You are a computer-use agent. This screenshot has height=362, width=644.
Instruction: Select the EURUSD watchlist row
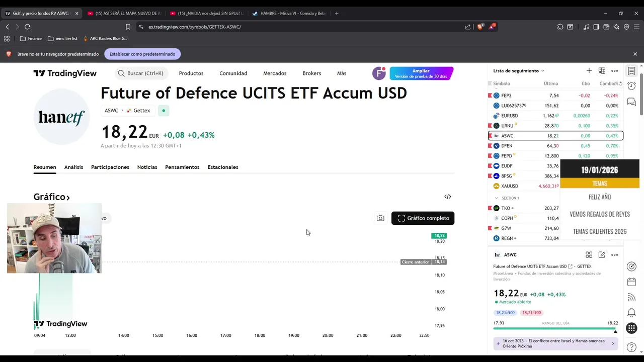click(555, 116)
